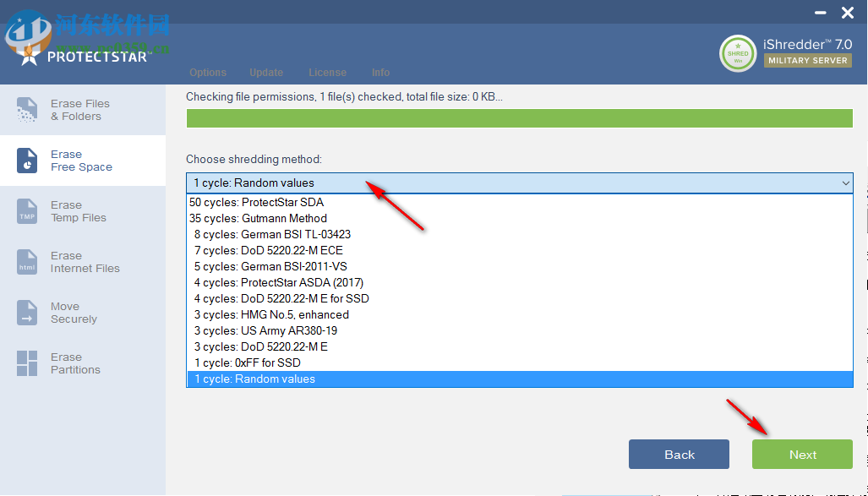Select the Erase Free Space label

(x=81, y=161)
